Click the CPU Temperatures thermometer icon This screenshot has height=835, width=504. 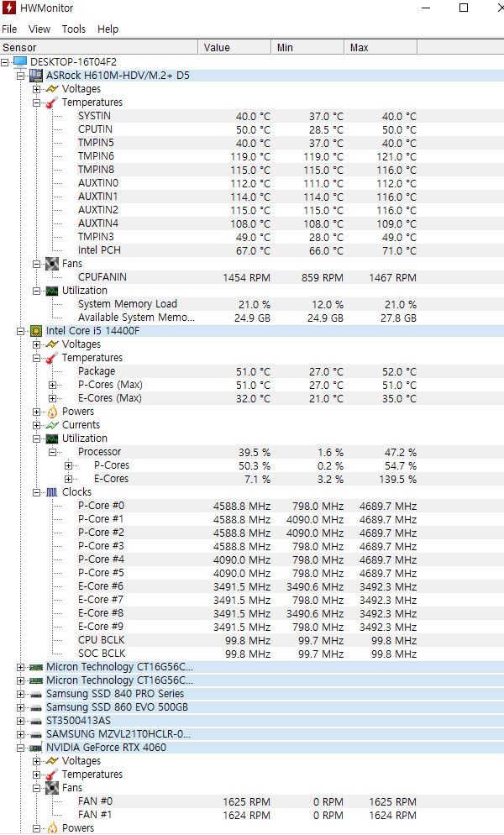pyautogui.click(x=52, y=358)
